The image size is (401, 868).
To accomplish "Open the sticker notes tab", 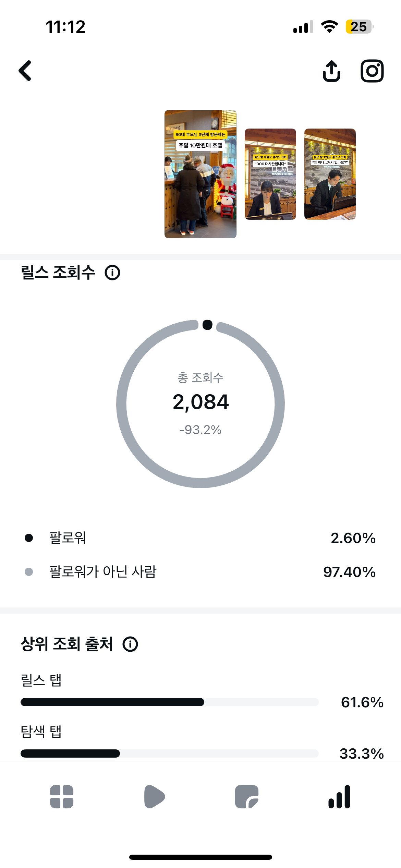I will tap(247, 796).
